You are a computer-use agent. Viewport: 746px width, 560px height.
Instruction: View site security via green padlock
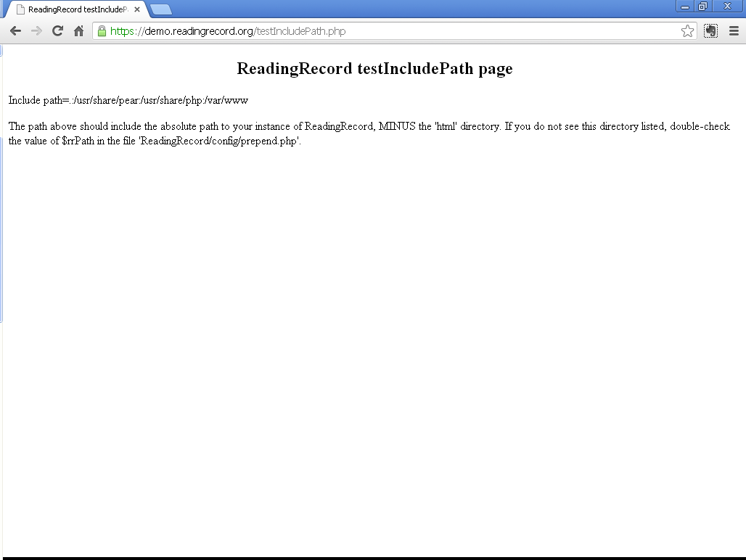click(102, 31)
